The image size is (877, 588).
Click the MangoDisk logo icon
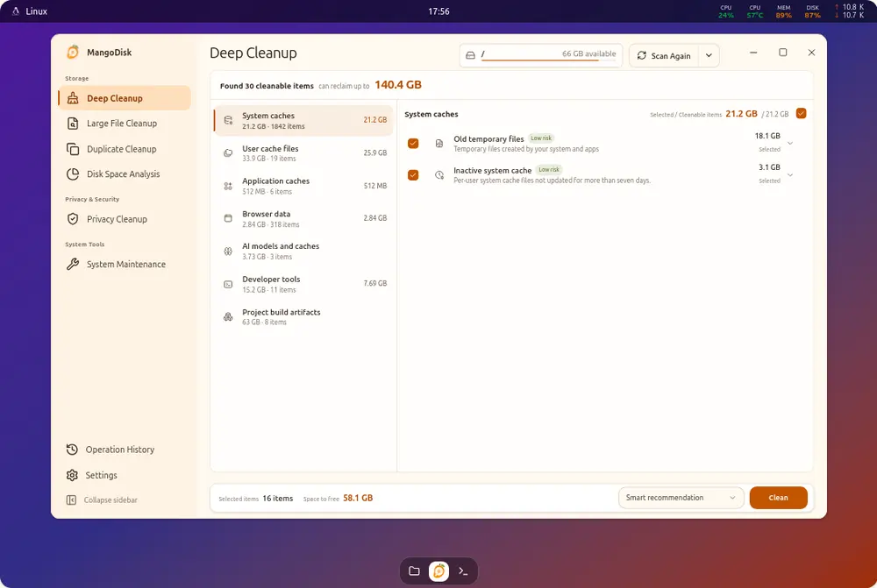click(x=73, y=52)
